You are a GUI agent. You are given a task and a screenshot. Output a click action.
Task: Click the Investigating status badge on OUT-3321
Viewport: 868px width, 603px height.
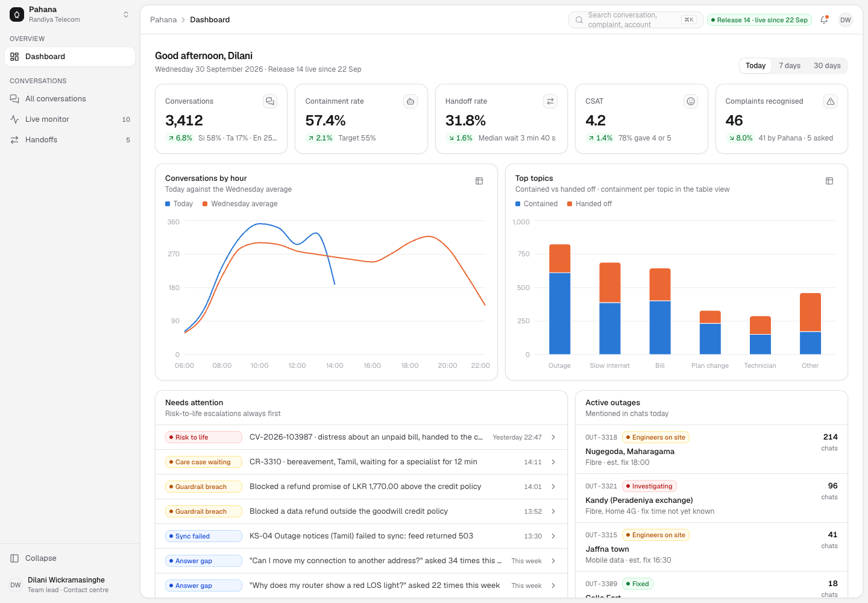point(649,486)
